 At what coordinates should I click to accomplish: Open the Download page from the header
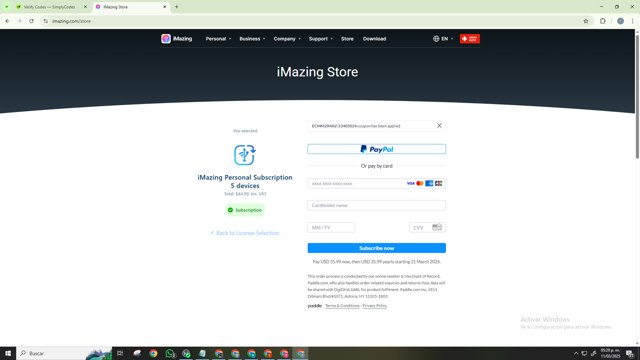[x=374, y=39]
